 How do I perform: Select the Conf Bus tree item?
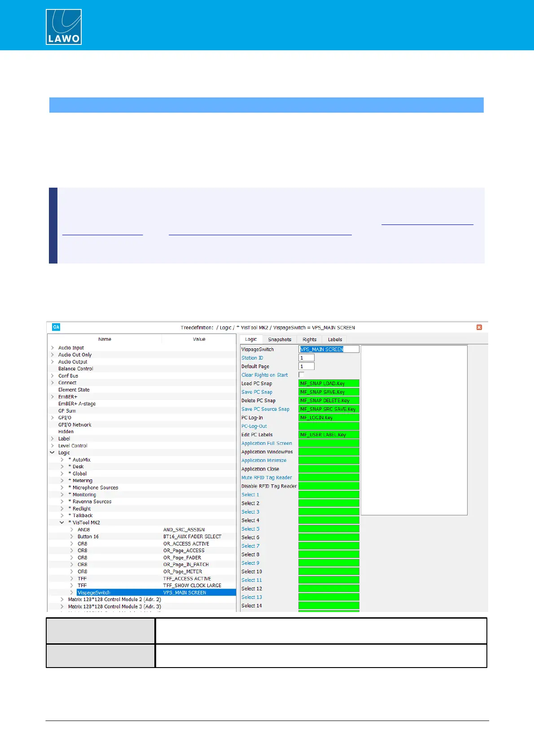point(68,376)
